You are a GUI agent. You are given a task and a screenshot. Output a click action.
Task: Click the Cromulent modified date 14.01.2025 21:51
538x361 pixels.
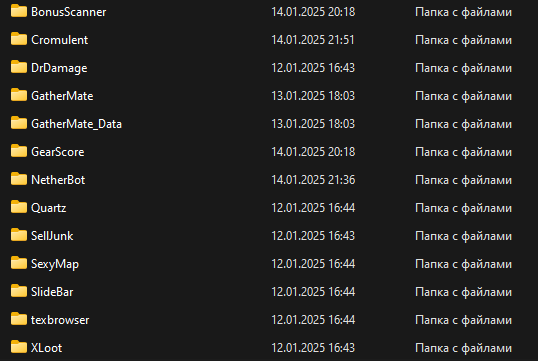tap(313, 40)
